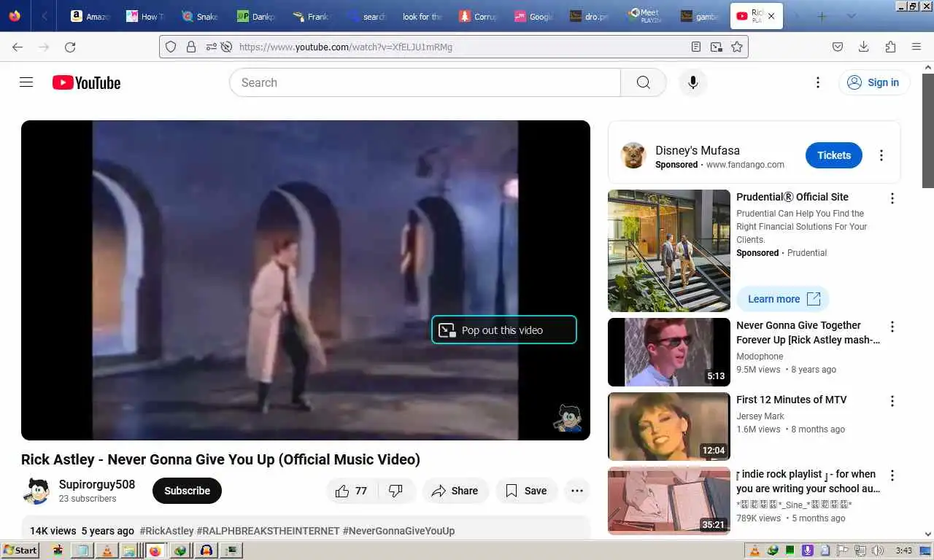Subscribe to Supirorguy508
Viewport: 934px width, 560px height.
187,491
